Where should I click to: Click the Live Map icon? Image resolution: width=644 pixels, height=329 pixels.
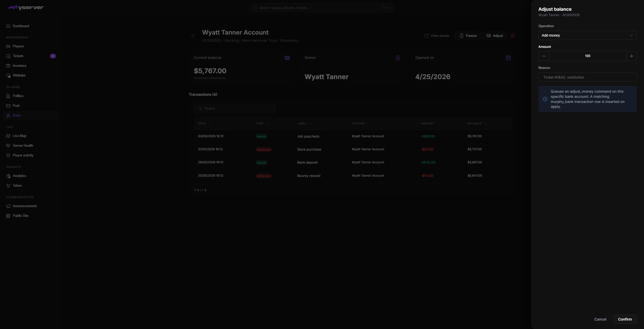pyautogui.click(x=8, y=136)
